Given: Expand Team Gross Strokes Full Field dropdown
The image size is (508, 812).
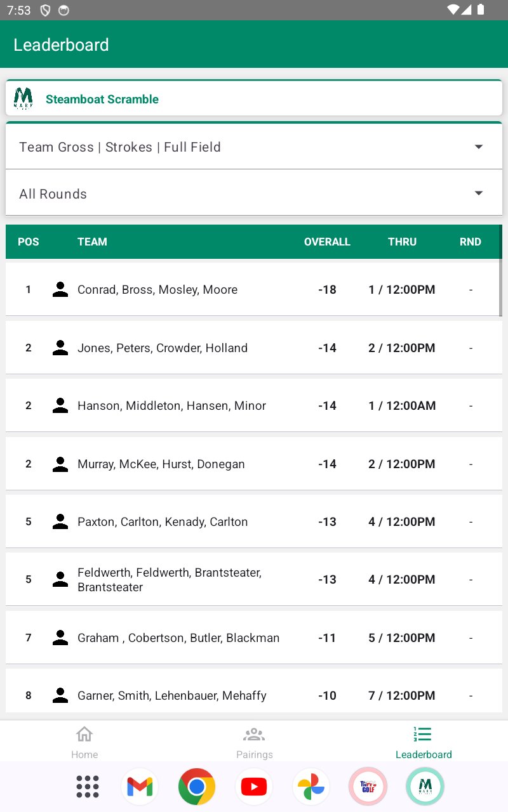Looking at the screenshot, I should [254, 147].
